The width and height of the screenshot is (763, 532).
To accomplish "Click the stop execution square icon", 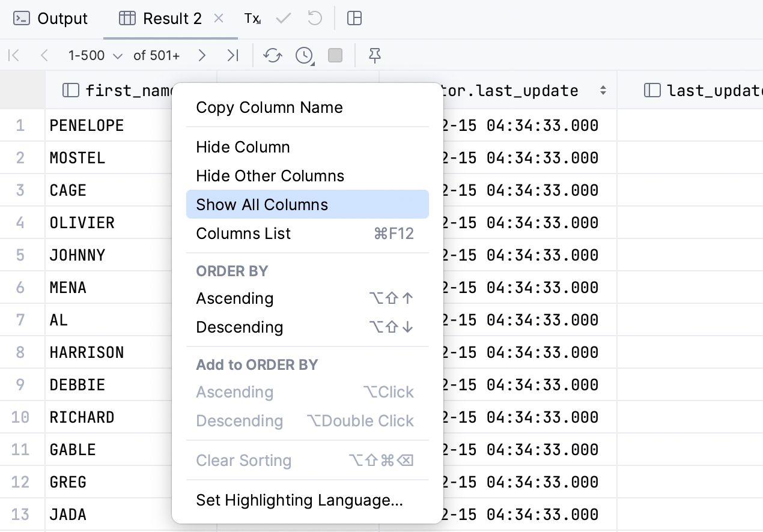I will [x=335, y=56].
